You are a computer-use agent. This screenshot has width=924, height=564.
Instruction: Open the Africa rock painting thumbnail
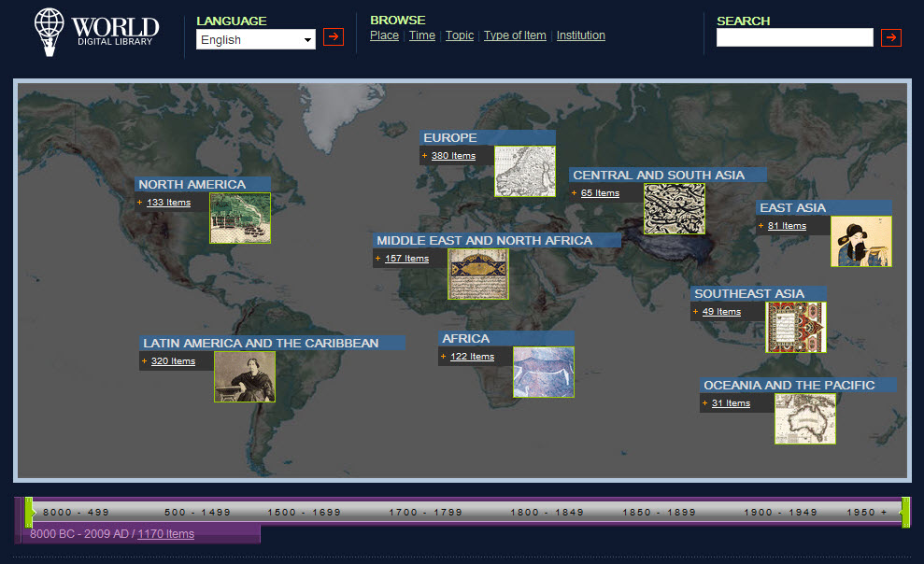point(543,373)
